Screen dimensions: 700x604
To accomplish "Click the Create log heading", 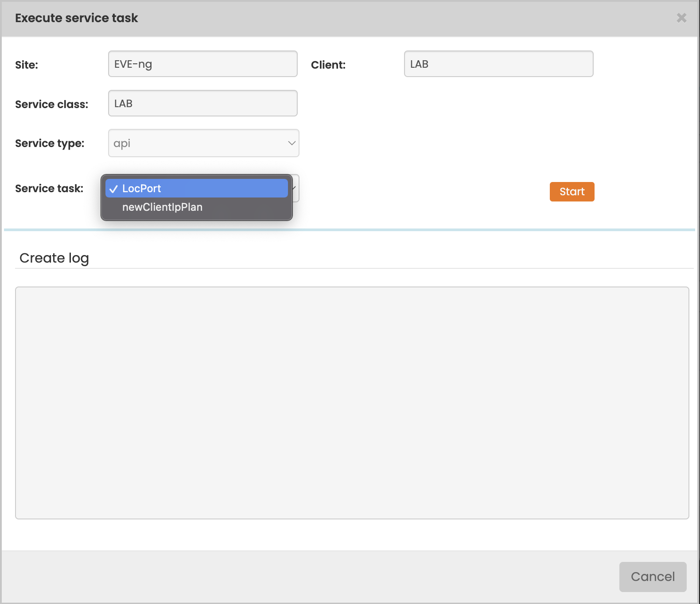I will (54, 258).
